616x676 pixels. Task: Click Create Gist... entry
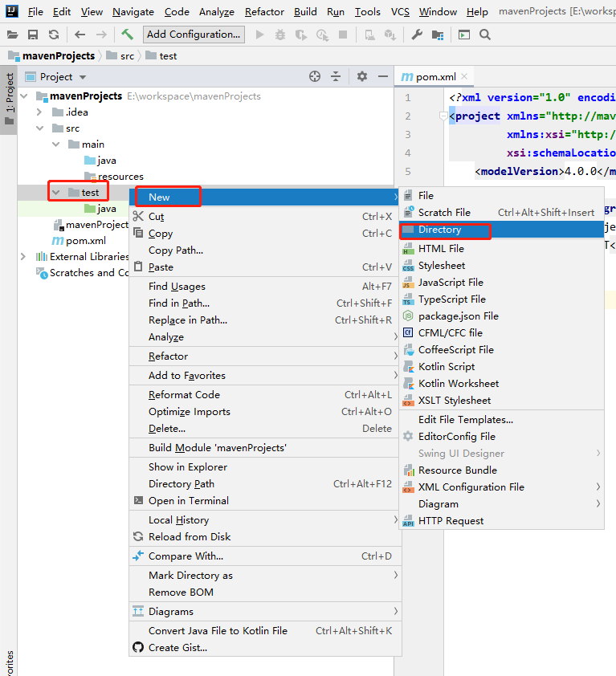[x=265, y=648]
